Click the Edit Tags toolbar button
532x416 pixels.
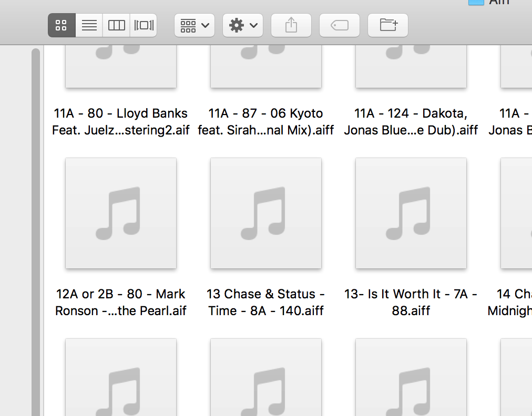(x=340, y=25)
